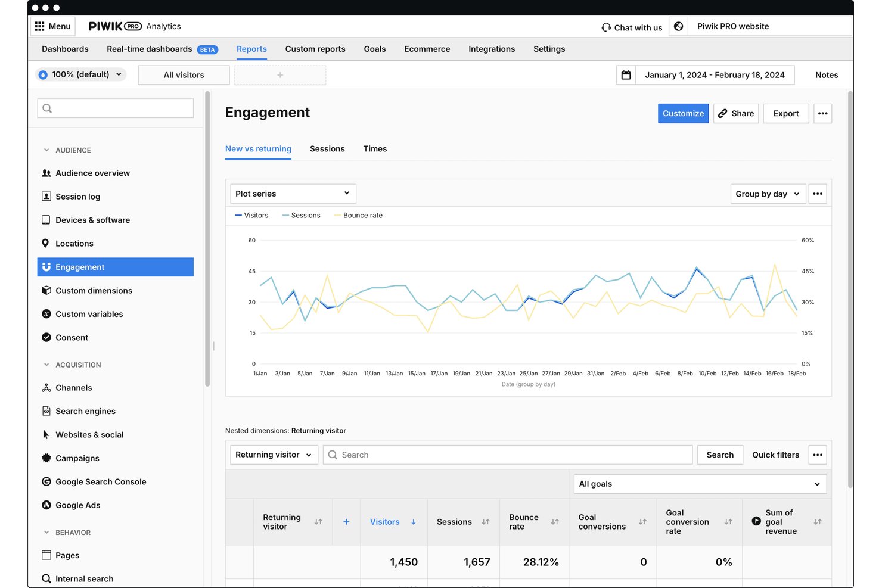Click the All visitors segment button
The image size is (882, 588).
click(x=184, y=75)
